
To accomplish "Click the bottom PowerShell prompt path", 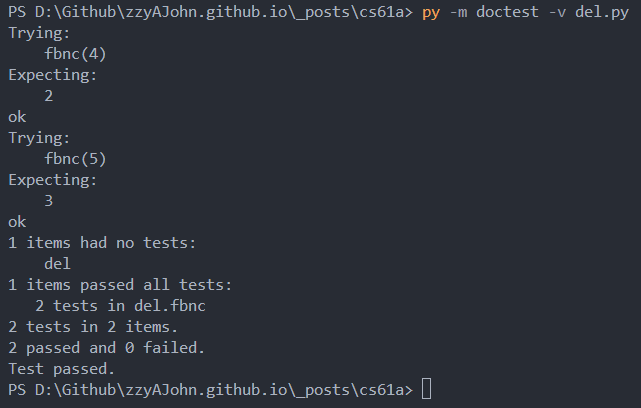I will [211, 390].
